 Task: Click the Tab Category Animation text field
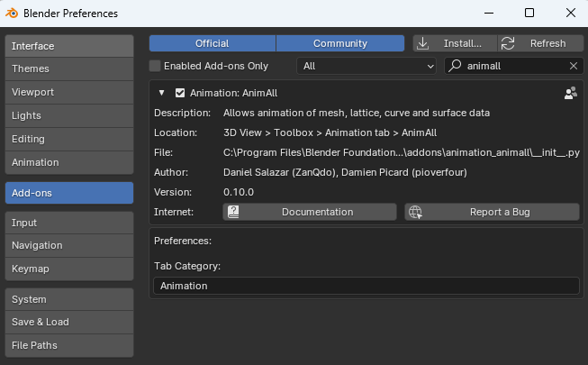pos(366,286)
